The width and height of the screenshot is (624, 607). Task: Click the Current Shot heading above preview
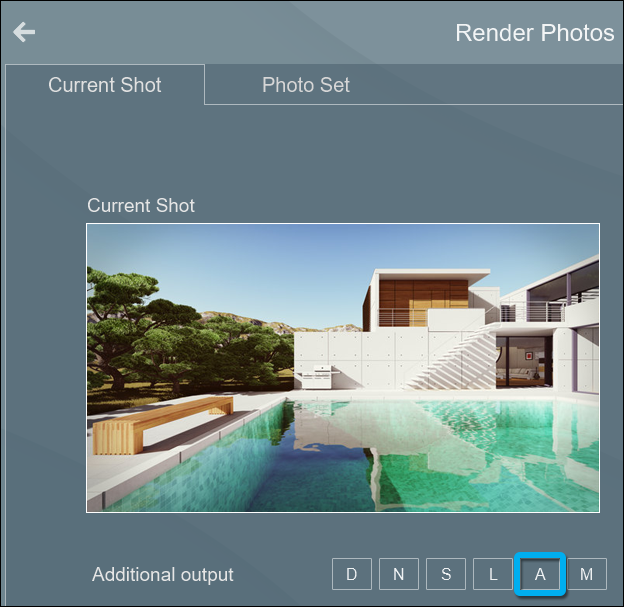click(141, 206)
